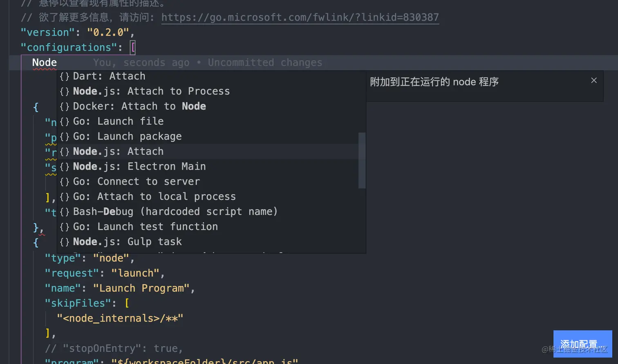Click the {} icon beside "Bash-Debug (hardcoded script name)"
Screen dimensions: 618x364
tap(65, 212)
